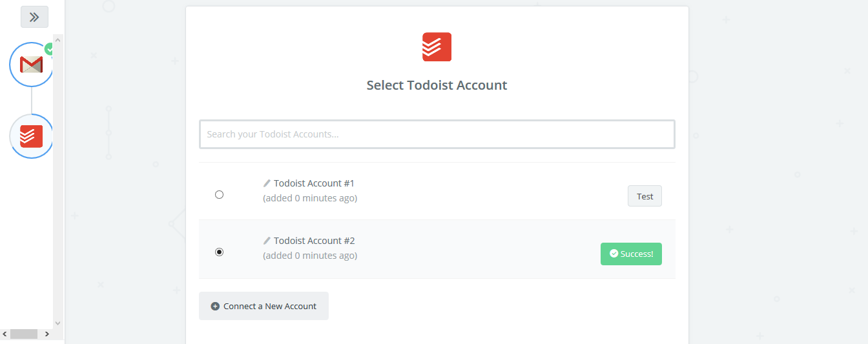This screenshot has width=868, height=344.
Task: Click the plus icon for new account
Action: [215, 306]
